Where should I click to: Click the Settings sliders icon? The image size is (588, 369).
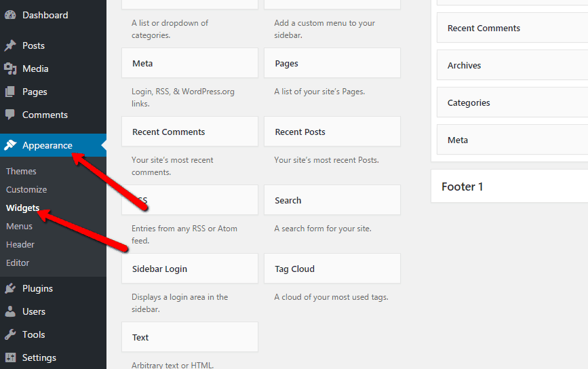click(10, 357)
